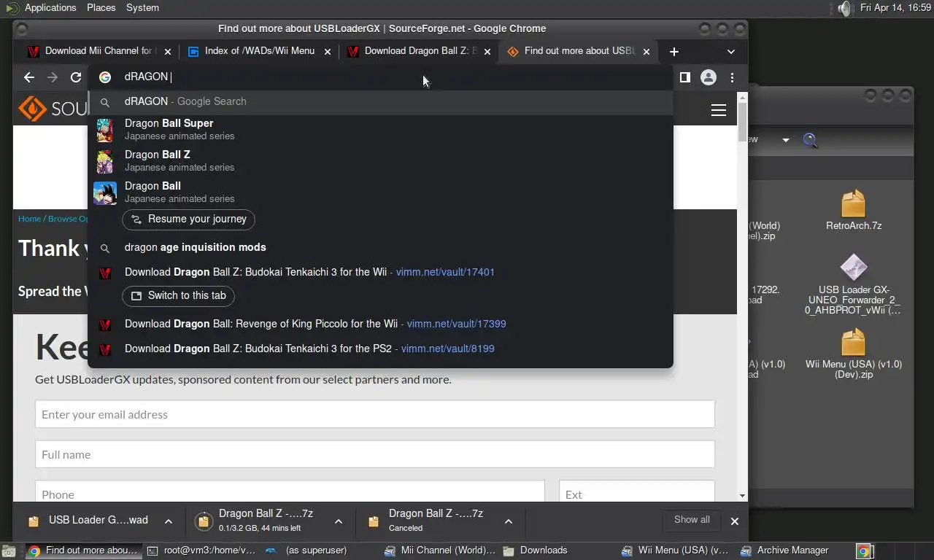Select Budokai Tenkaichi 3 PS2 suggestion
This screenshot has height=560, width=934.
point(380,349)
